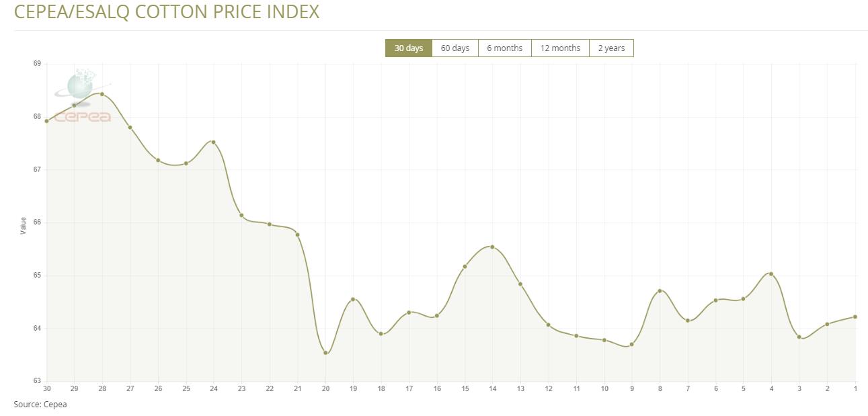Viewport: 868px width, 416px height.
Task: Click the CEPEA/ESALQ Cotton Price Index title
Action: click(167, 12)
